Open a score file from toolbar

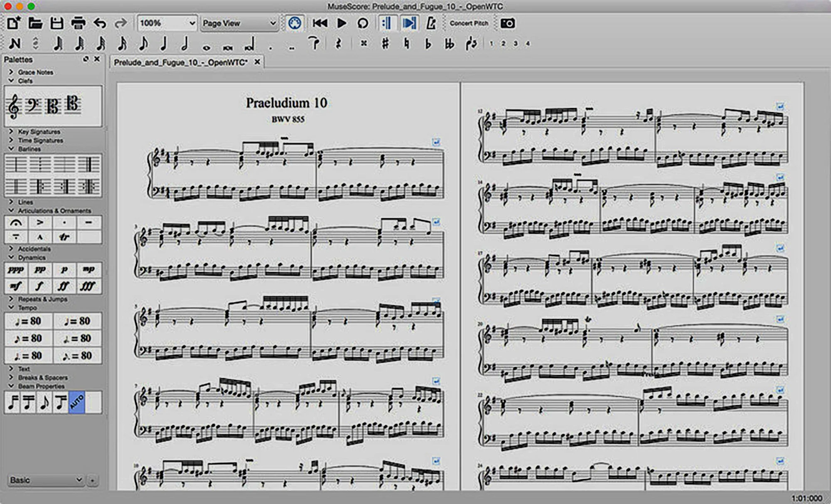35,23
